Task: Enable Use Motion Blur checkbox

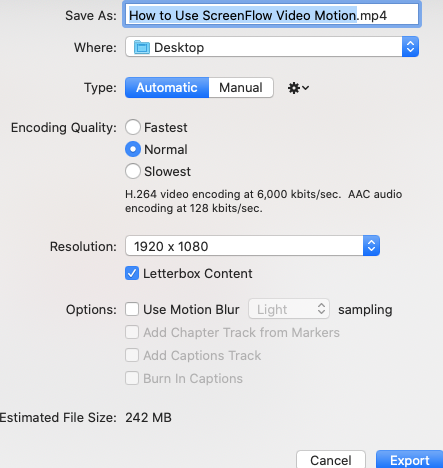Action: coord(132,309)
